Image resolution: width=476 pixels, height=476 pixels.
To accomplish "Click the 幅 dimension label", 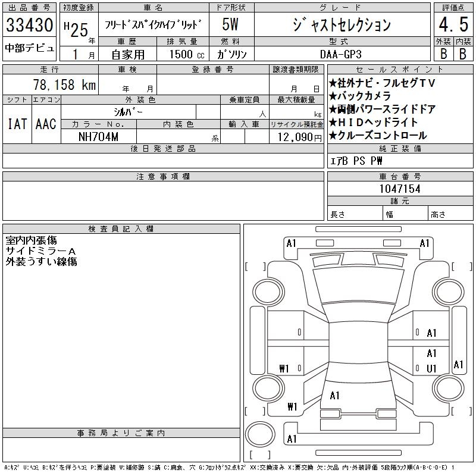I will (389, 215).
